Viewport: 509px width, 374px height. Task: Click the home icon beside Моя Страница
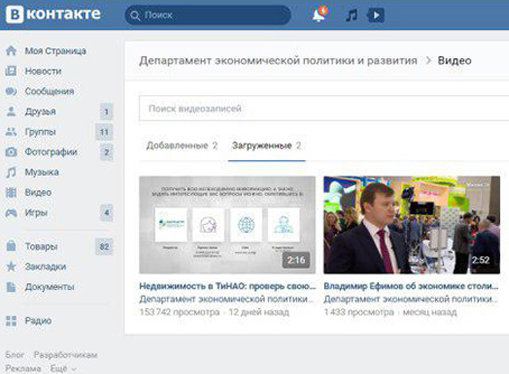[x=11, y=51]
